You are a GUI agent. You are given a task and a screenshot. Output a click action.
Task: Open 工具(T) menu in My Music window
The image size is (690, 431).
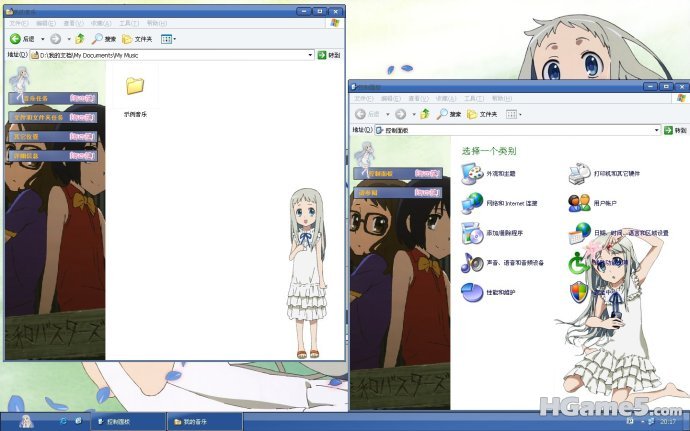point(129,23)
